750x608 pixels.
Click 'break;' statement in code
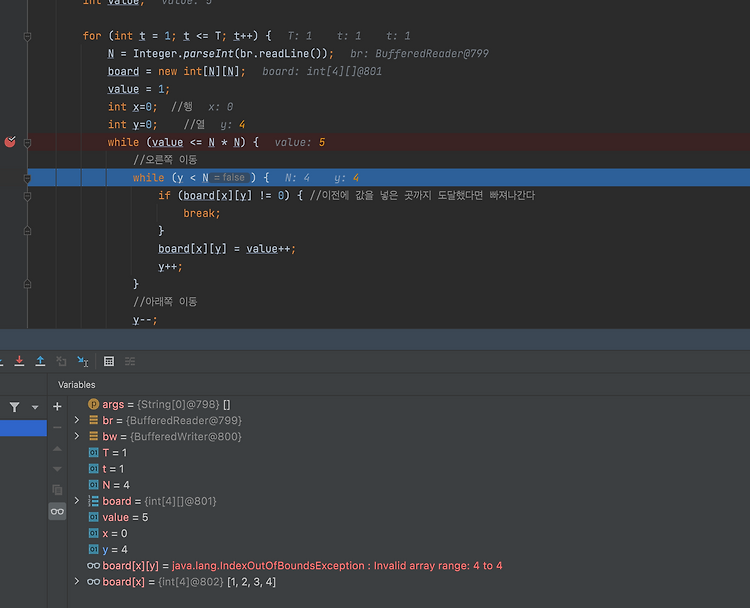[202, 213]
